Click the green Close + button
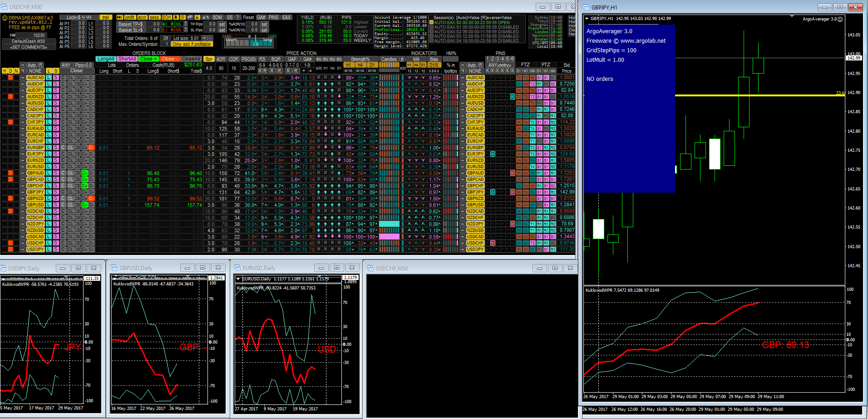Image resolution: width=868 pixels, height=419 pixels. (148, 59)
